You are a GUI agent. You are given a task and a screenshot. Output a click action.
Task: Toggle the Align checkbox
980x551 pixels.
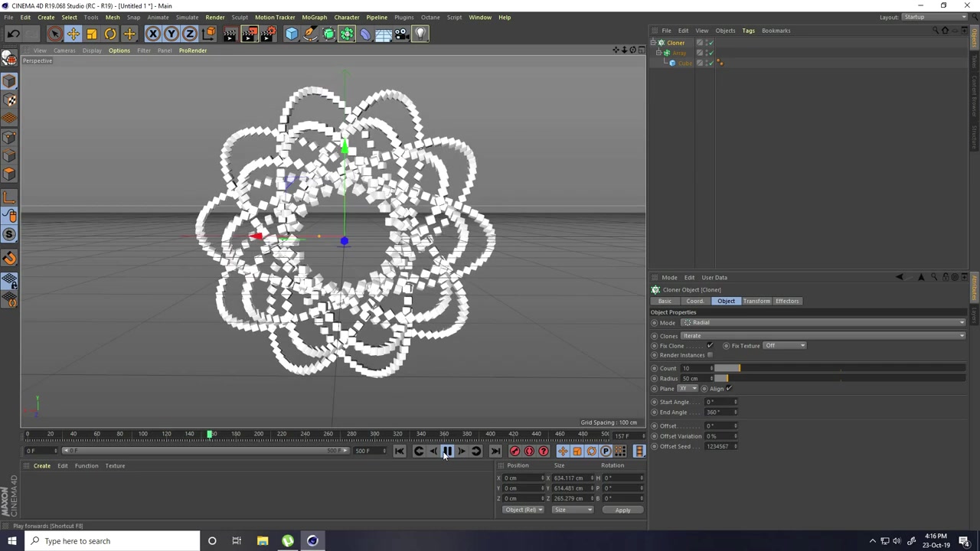click(x=729, y=388)
